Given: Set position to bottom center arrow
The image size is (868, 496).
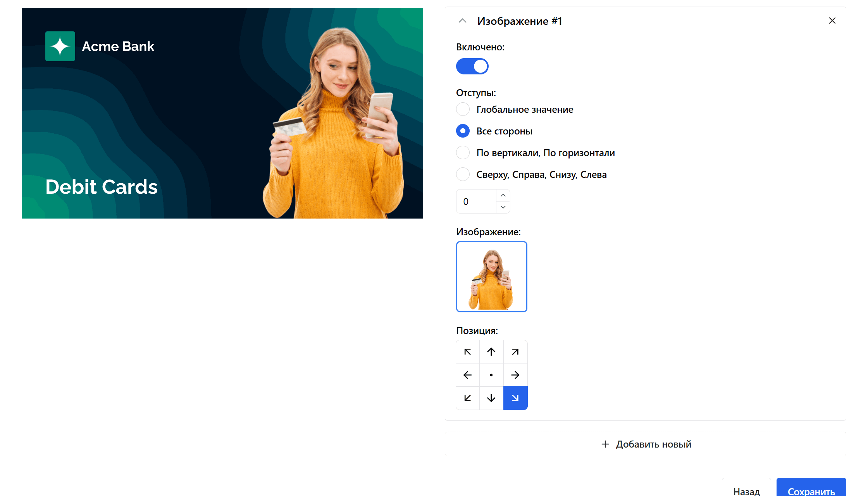Looking at the screenshot, I should (x=491, y=398).
